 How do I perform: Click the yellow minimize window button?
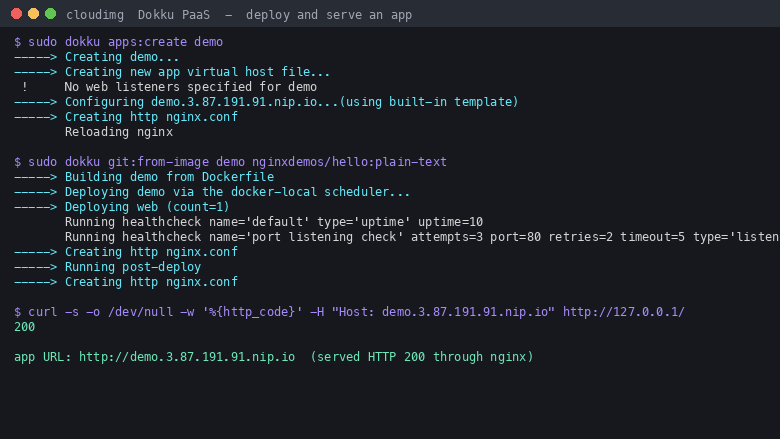tap(33, 13)
